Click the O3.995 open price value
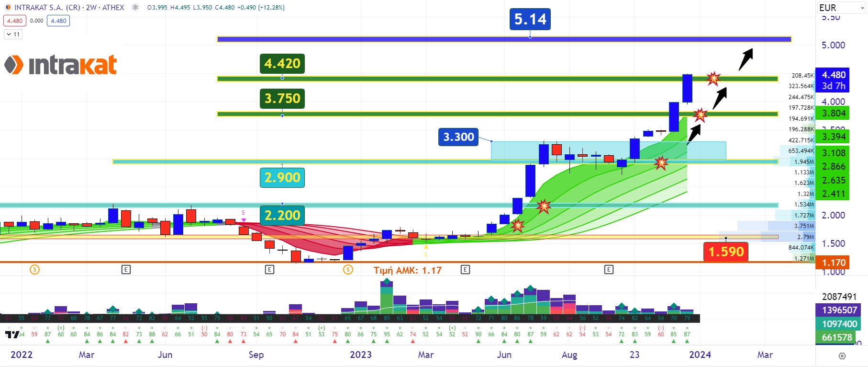868x367 pixels. [x=157, y=8]
